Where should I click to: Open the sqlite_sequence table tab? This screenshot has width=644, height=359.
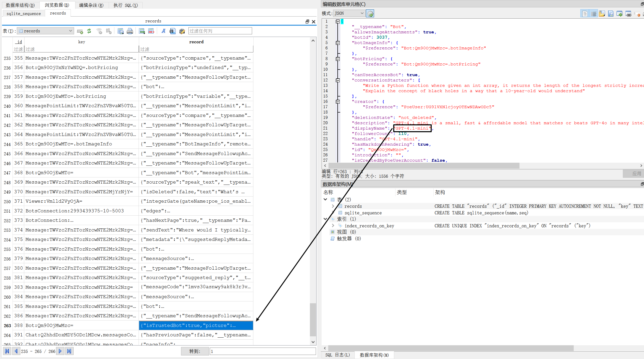[24, 13]
